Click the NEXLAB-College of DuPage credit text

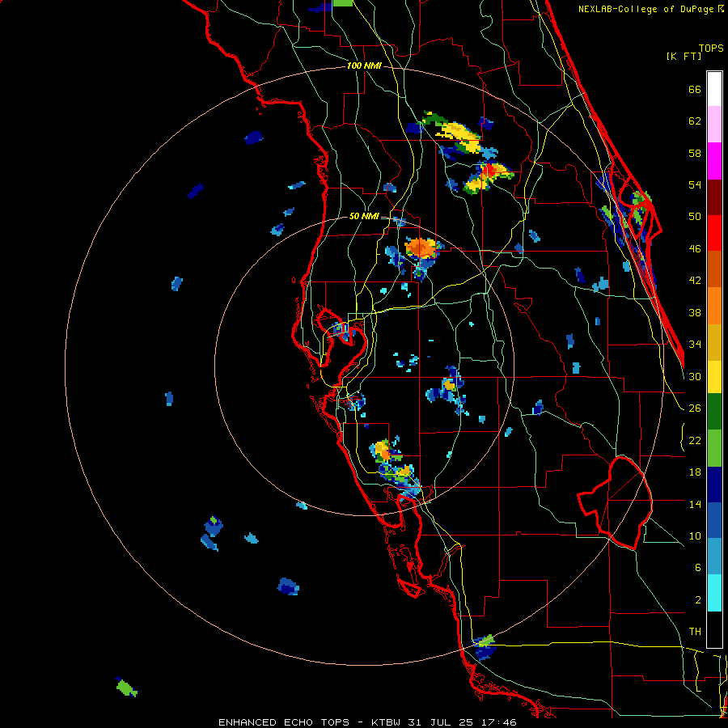(x=646, y=9)
